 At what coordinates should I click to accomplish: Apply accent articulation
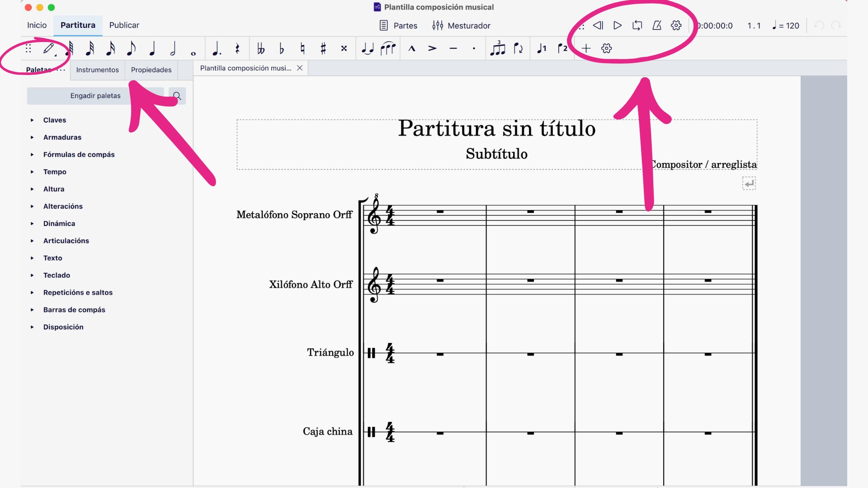(x=432, y=48)
